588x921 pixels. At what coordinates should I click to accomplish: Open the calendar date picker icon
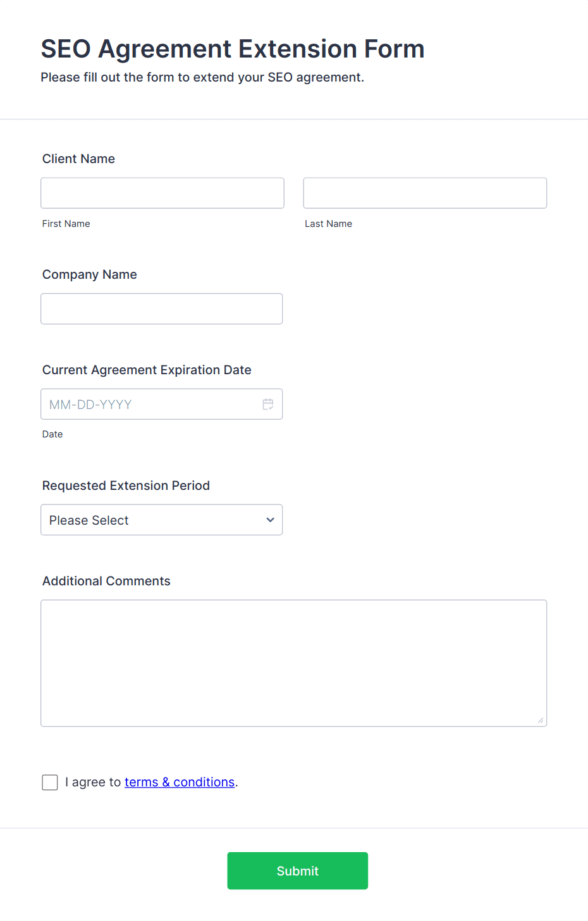pyautogui.click(x=268, y=404)
